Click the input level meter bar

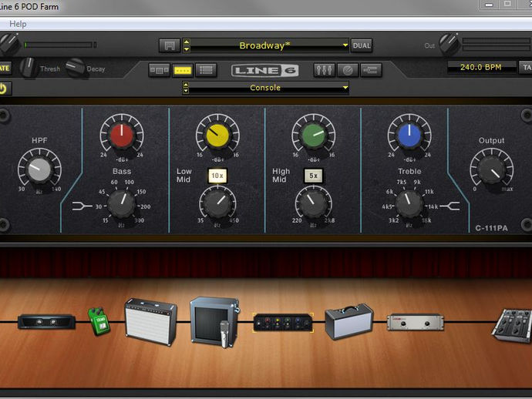tap(60, 45)
